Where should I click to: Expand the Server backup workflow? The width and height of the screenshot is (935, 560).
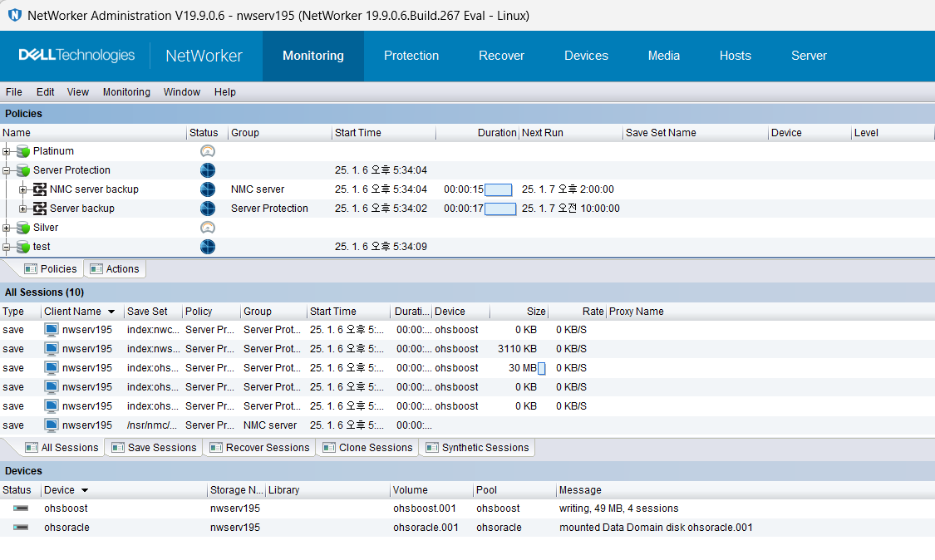(22, 209)
